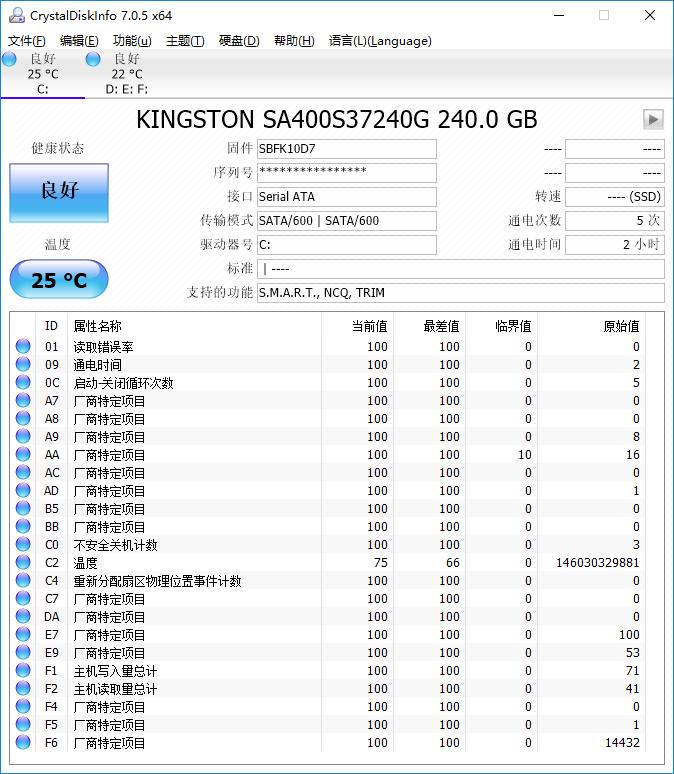Screen dimensions: 674x774
Task: Open the 主题(T) menu
Action: [x=185, y=41]
